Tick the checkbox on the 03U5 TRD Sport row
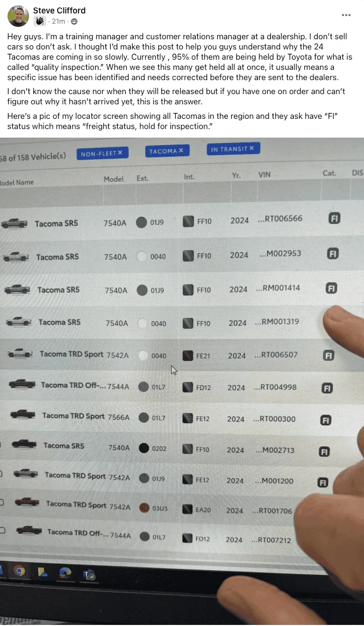Image resolution: width=364 pixels, height=626 pixels. [2, 502]
